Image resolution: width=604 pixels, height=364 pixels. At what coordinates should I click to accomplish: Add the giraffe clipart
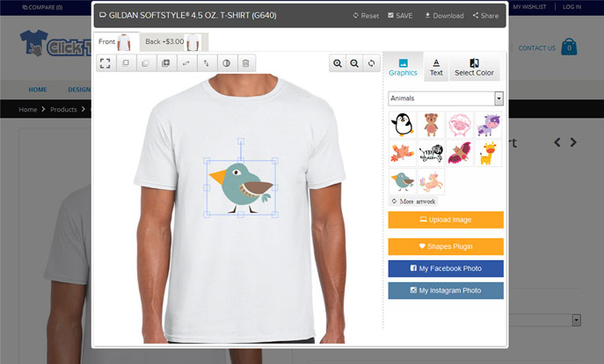click(x=489, y=153)
